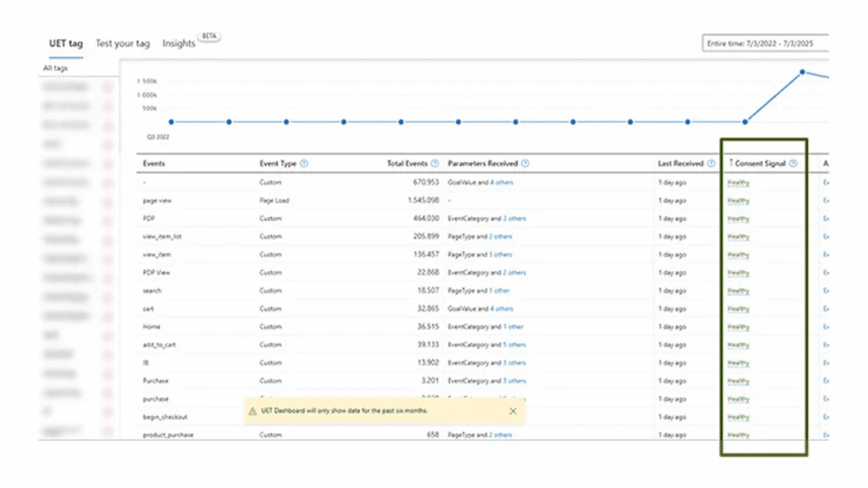
Task: Open '3 others' link in Purchase row
Action: point(515,380)
